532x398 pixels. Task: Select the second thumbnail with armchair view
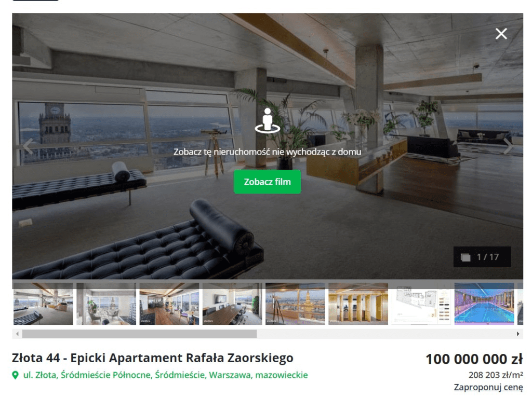[106, 304]
